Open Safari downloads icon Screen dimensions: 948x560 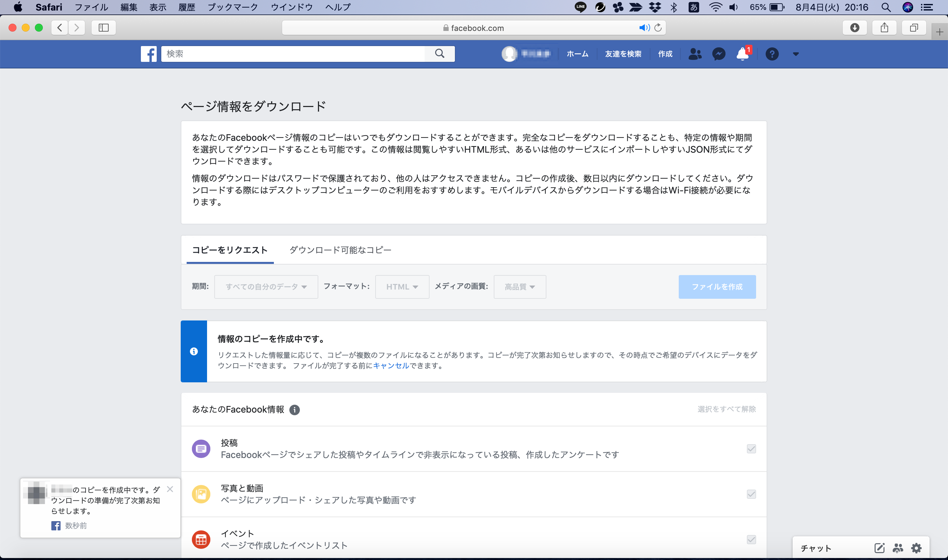[x=855, y=28]
